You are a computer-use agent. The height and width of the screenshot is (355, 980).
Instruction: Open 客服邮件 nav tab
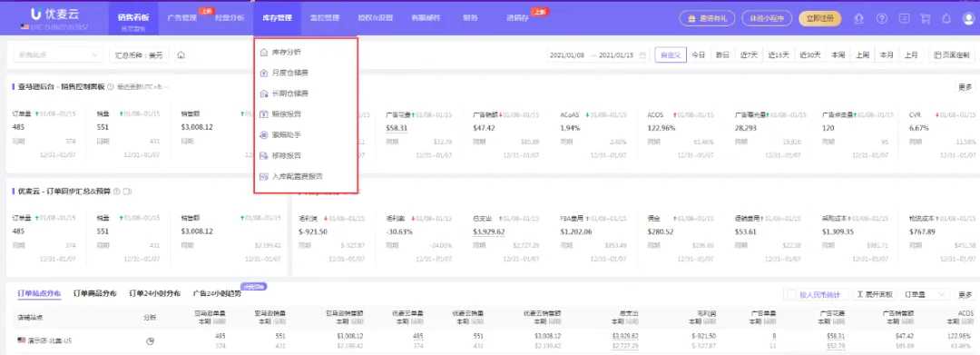click(x=426, y=18)
